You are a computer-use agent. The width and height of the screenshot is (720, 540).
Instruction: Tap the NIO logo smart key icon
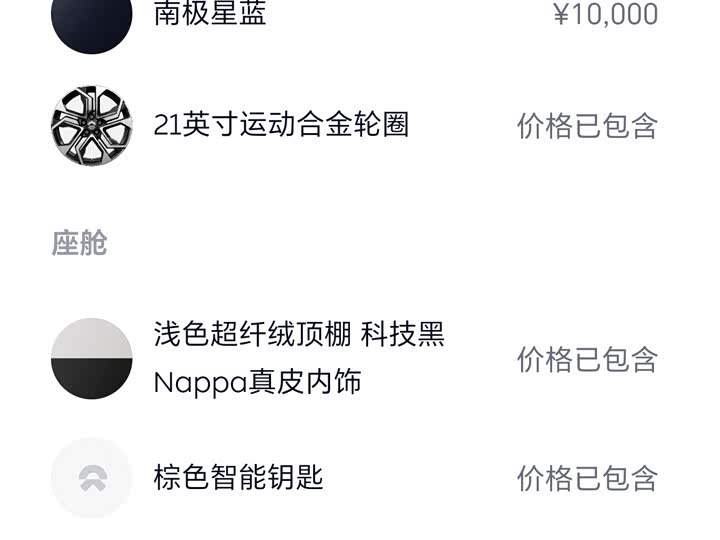pyautogui.click(x=91, y=478)
